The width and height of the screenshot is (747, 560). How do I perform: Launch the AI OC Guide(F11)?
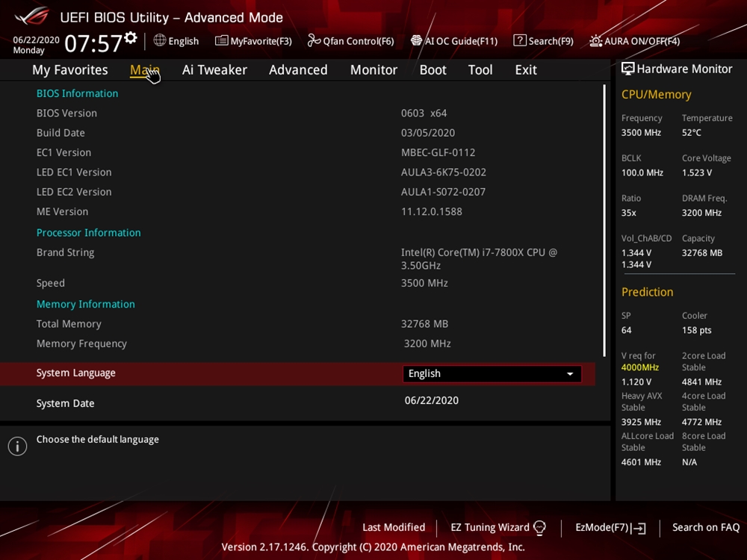click(454, 41)
